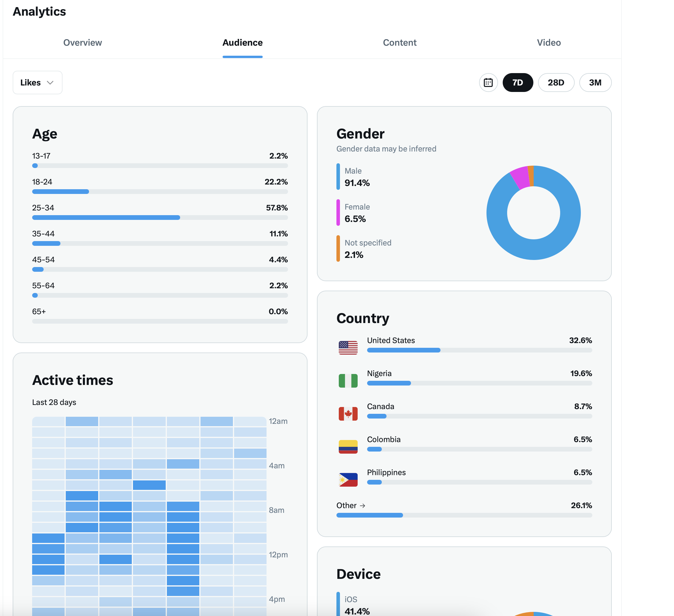Click the Other countries percentage bar
The image size is (674, 616).
(x=464, y=515)
